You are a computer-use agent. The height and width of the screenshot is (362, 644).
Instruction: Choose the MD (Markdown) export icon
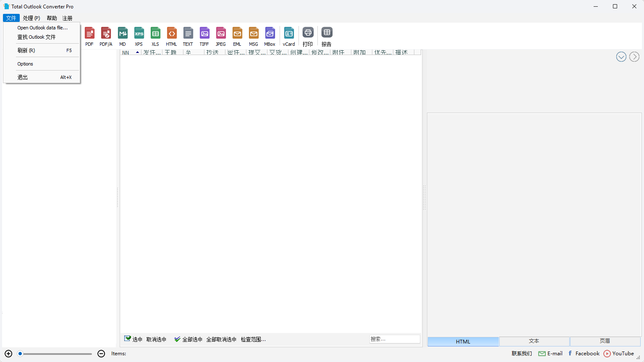pos(123,37)
